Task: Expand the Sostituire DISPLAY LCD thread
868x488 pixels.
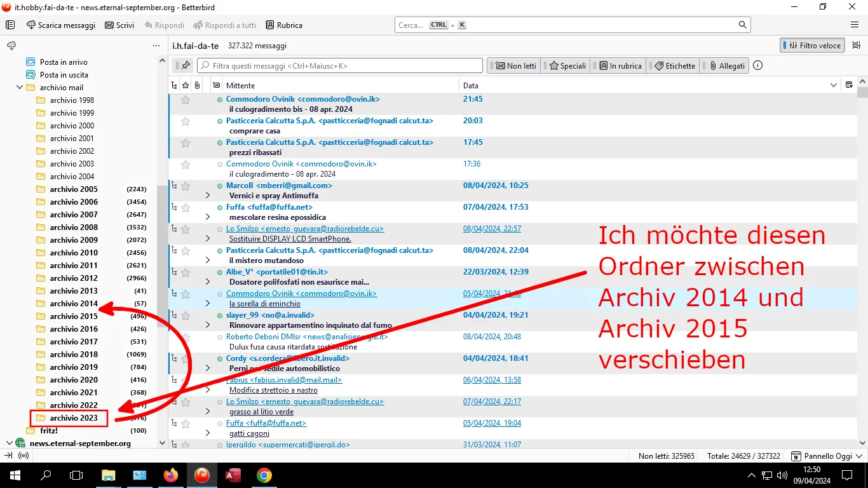Action: tap(208, 239)
